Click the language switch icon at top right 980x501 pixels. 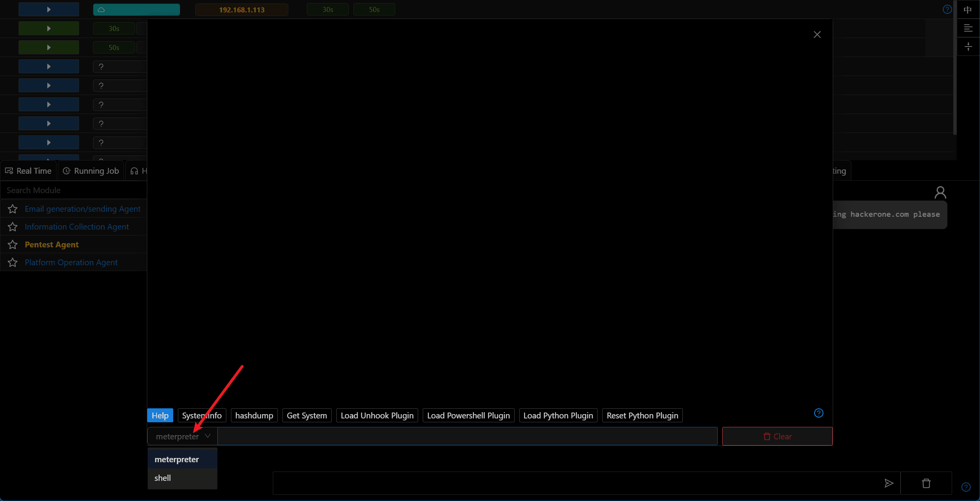[968, 9]
